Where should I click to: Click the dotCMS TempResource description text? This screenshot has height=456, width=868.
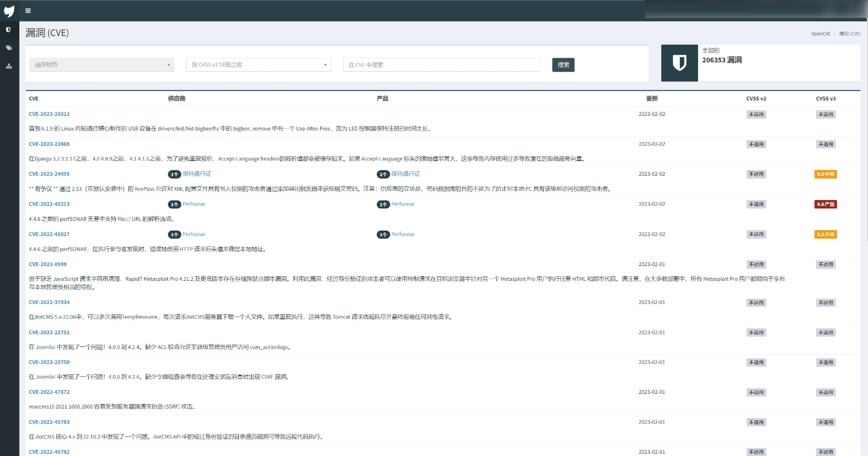241,317
